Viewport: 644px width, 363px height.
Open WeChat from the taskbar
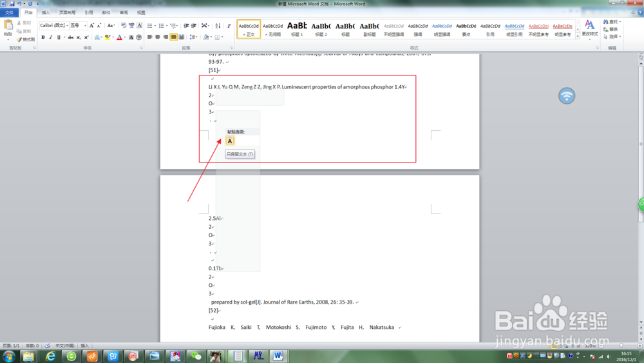click(x=196, y=356)
